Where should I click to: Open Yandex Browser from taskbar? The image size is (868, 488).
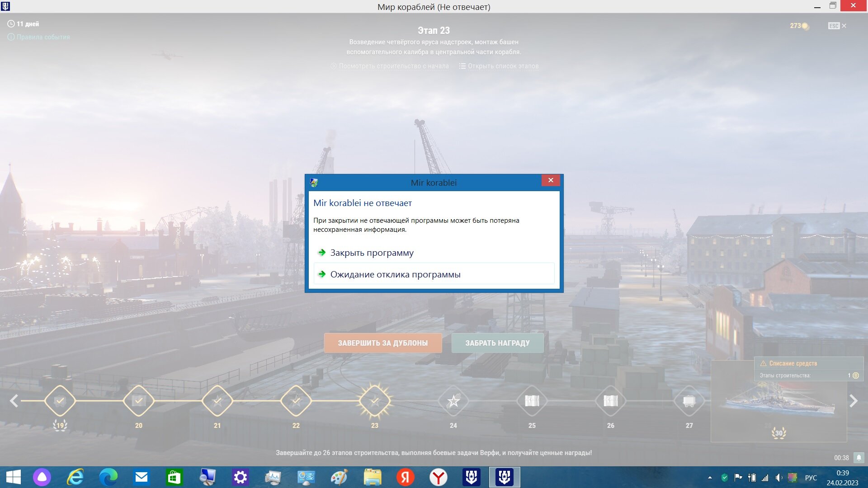click(438, 477)
